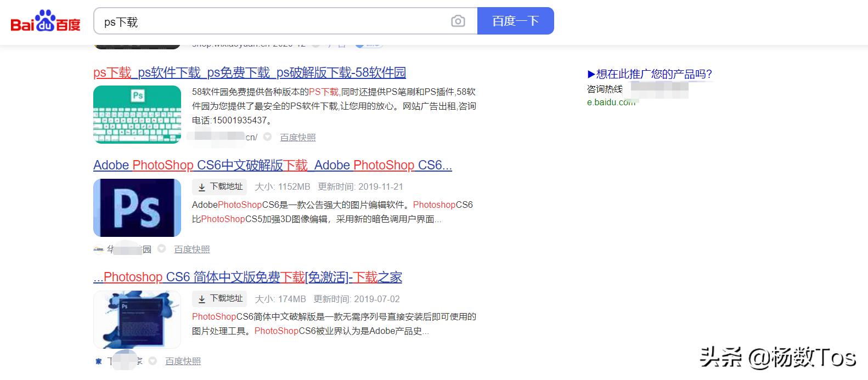Click the 咨询热线 label in sidebar
This screenshot has height=380, width=868.
pos(605,89)
